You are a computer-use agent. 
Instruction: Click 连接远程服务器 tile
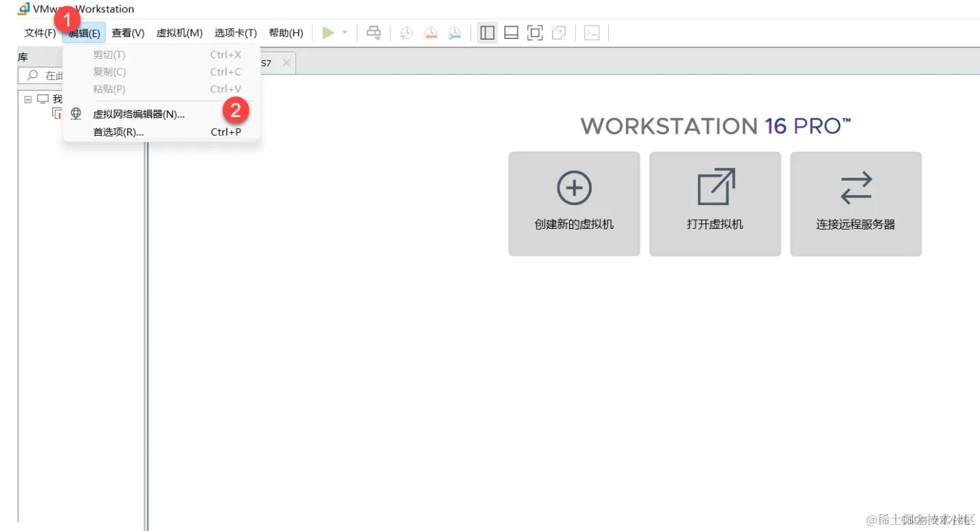tap(856, 204)
